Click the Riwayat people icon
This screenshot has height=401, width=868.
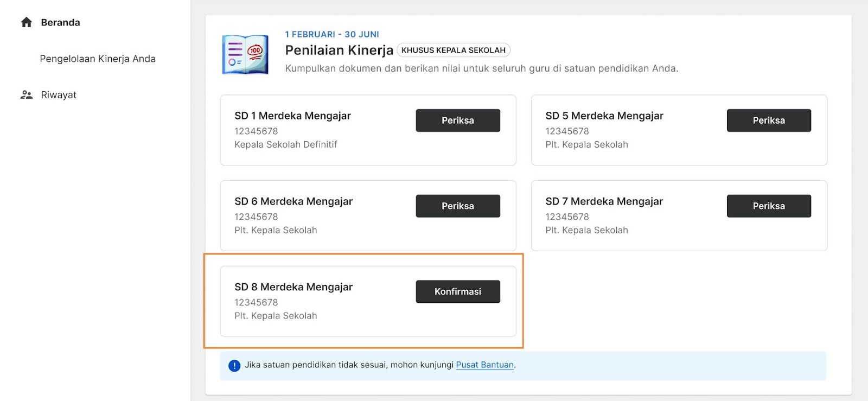[27, 95]
